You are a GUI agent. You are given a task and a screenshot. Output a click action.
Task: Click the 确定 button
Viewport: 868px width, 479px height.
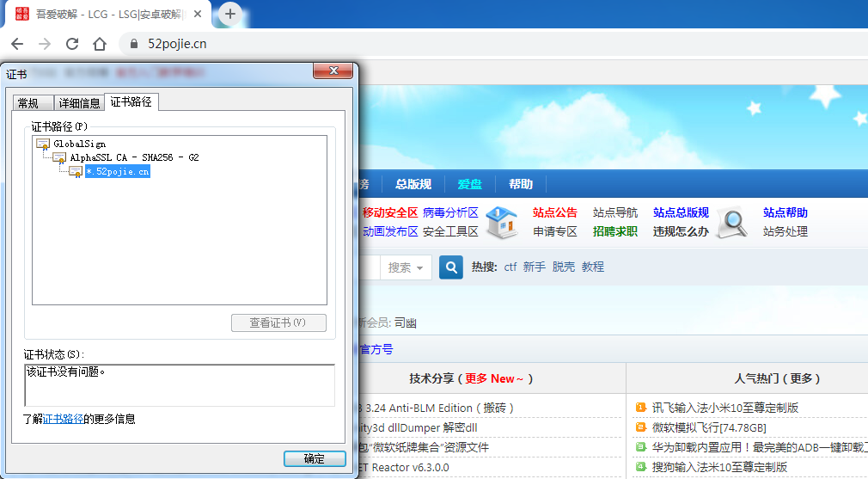(315, 459)
